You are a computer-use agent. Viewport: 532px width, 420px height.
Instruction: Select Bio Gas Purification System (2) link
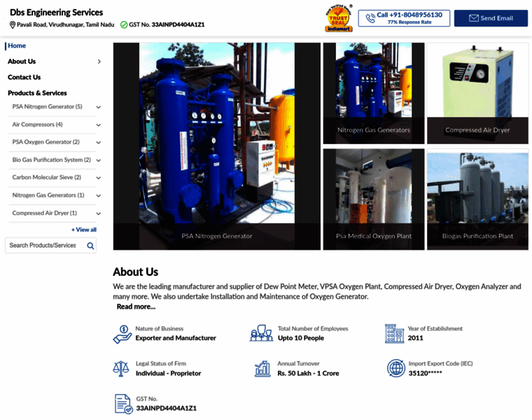click(52, 160)
